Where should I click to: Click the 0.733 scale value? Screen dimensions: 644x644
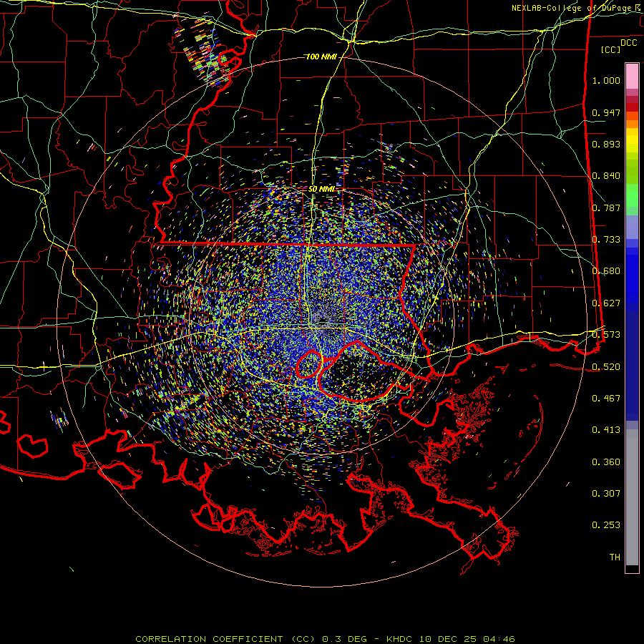tap(606, 240)
